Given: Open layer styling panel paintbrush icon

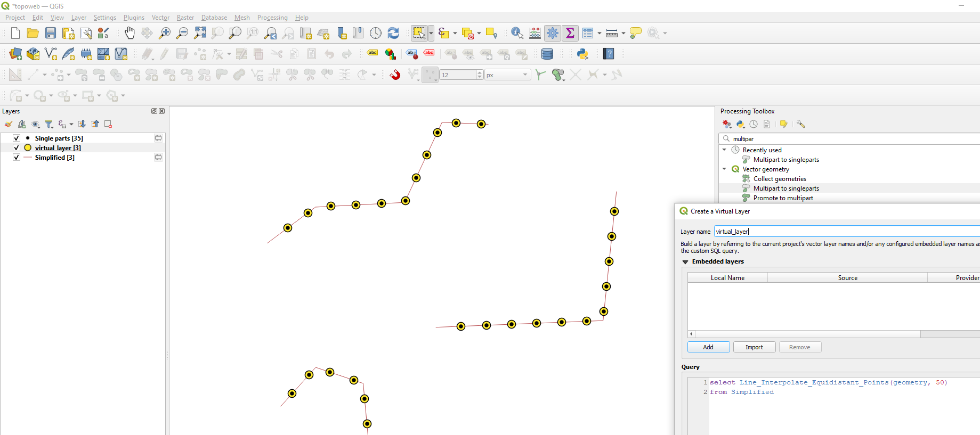Looking at the screenshot, I should (9, 124).
